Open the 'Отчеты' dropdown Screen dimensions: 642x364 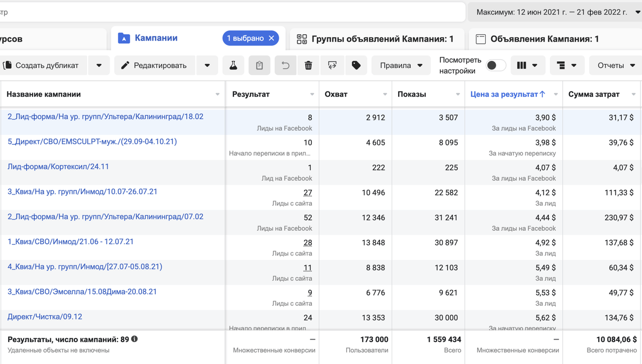(x=616, y=65)
